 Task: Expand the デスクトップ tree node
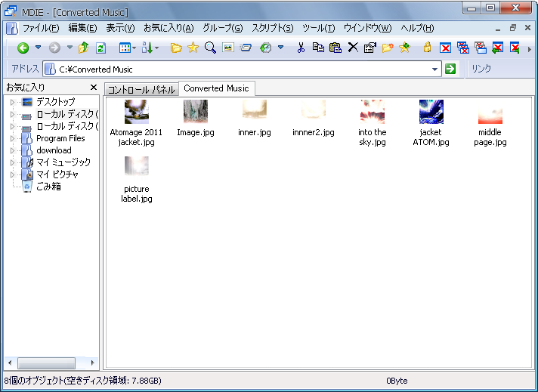click(x=12, y=102)
